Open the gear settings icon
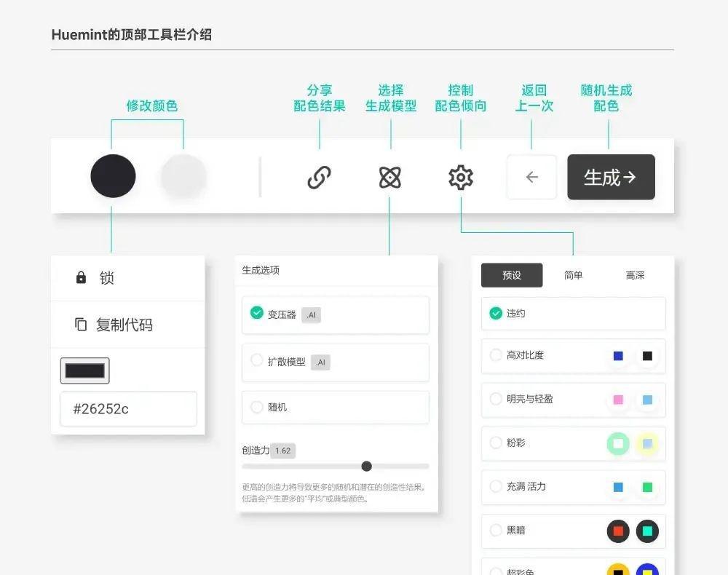This screenshot has height=575, width=728. [x=461, y=178]
